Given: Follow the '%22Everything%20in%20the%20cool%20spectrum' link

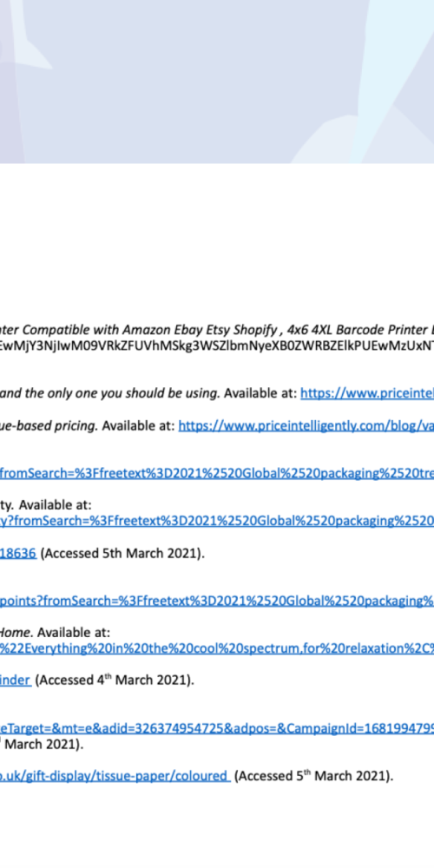Looking at the screenshot, I should (217, 648).
